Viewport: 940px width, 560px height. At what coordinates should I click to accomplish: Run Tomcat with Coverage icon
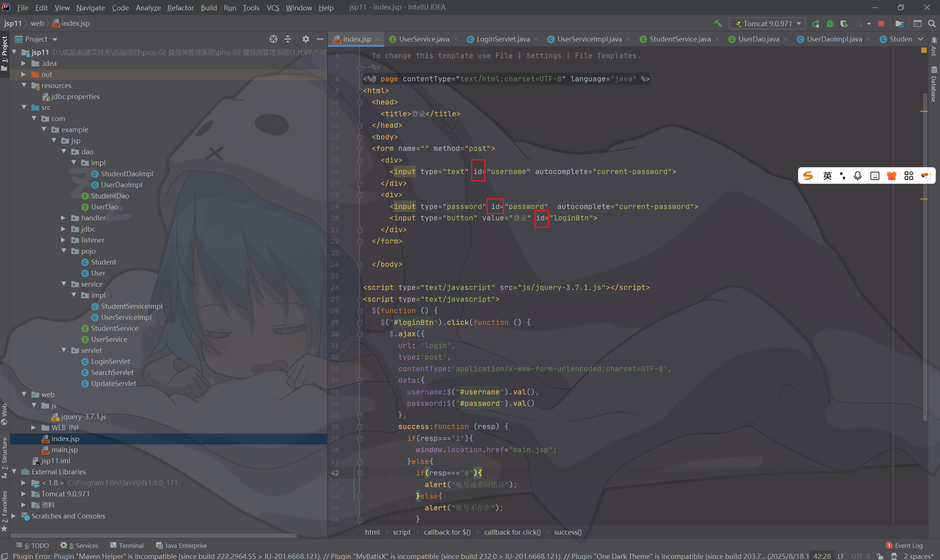click(844, 24)
